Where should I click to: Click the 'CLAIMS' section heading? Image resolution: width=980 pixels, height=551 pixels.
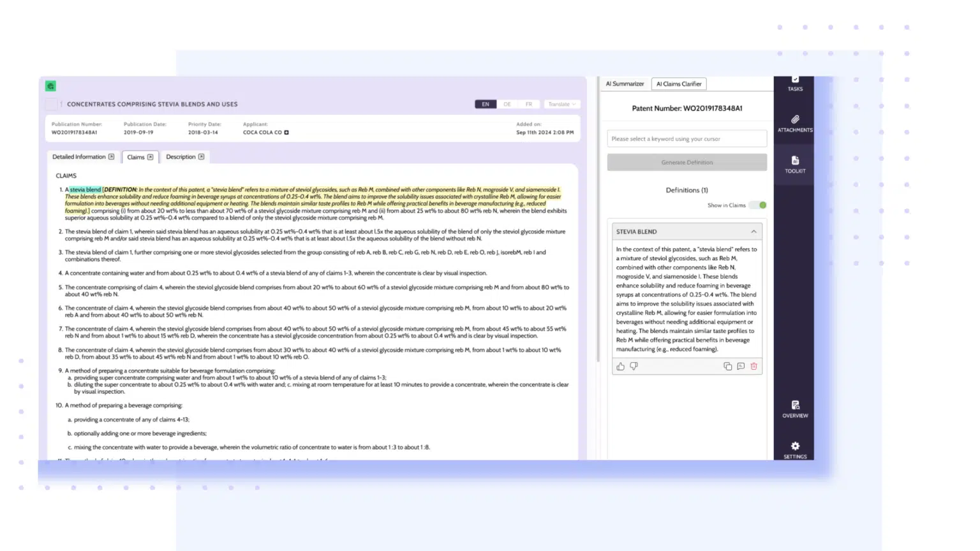[x=66, y=175]
